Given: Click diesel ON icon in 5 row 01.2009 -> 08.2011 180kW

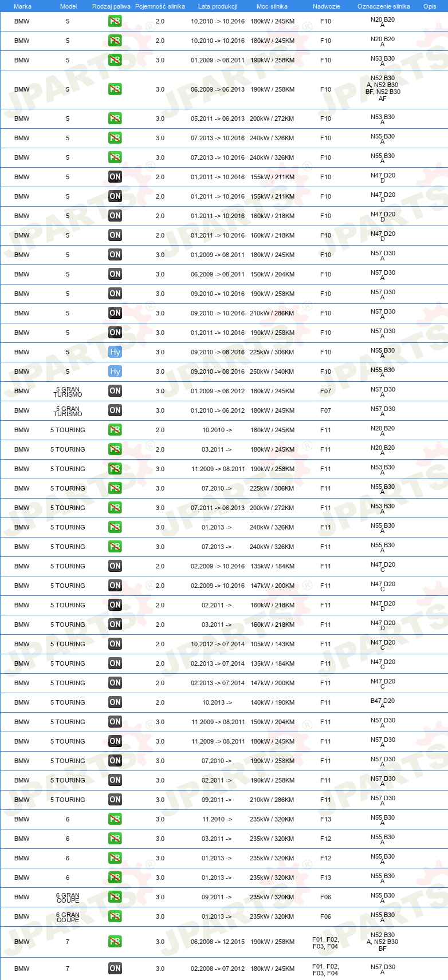Looking at the screenshot, I should coord(115,255).
